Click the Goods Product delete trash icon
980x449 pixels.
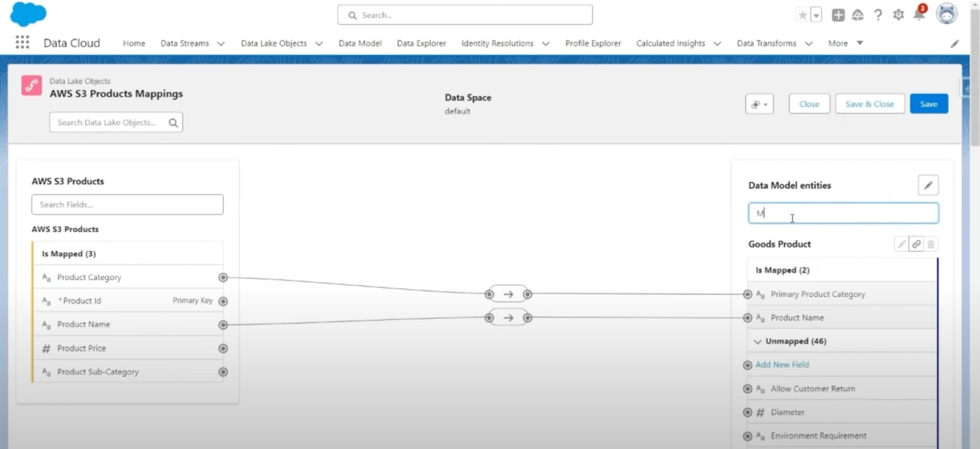[x=930, y=244]
